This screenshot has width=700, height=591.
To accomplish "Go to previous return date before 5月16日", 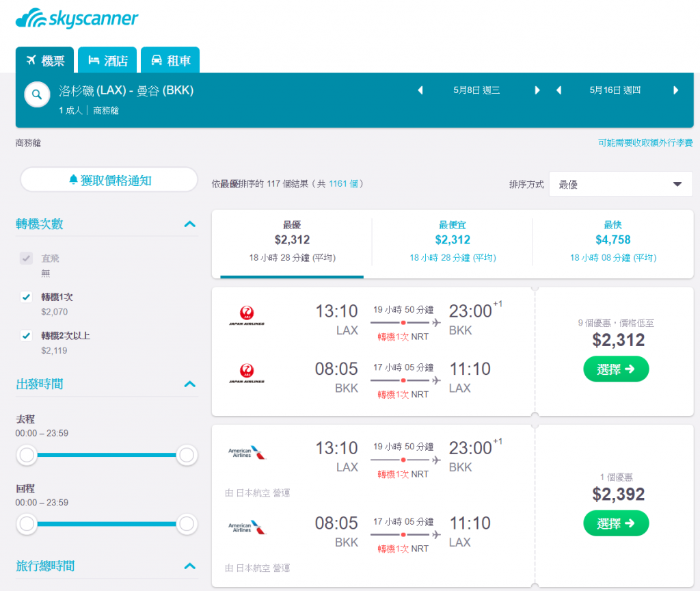I will tap(558, 90).
